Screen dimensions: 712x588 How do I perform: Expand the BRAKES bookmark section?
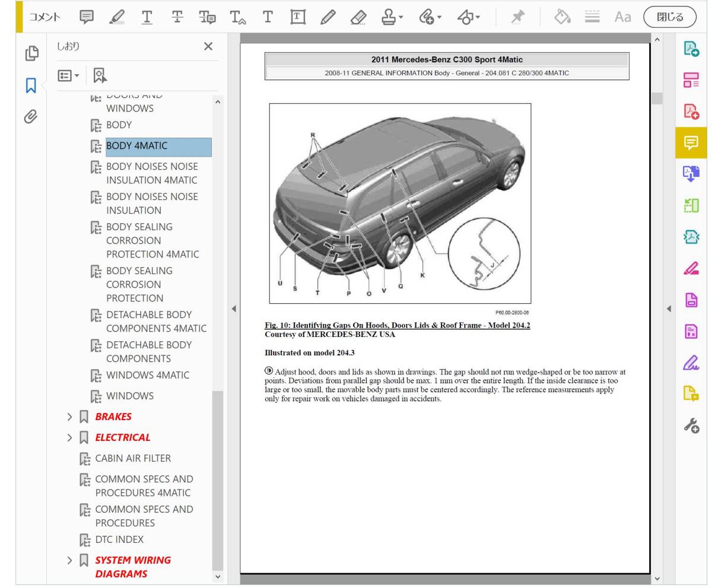click(x=70, y=417)
